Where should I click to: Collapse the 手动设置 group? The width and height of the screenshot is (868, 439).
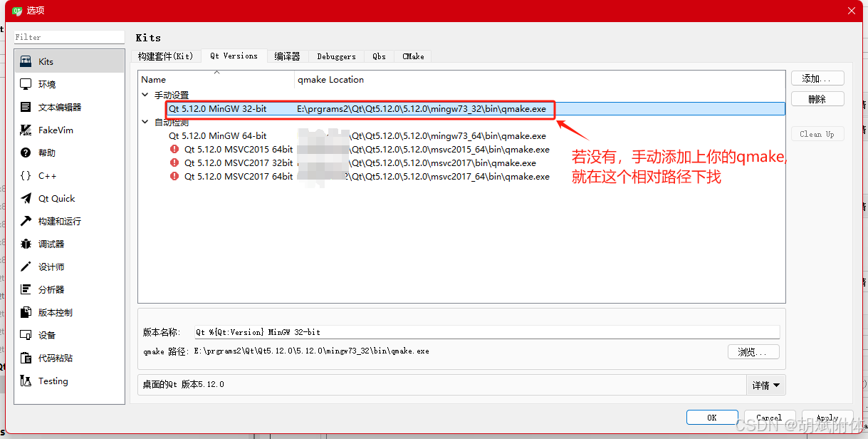tap(145, 95)
